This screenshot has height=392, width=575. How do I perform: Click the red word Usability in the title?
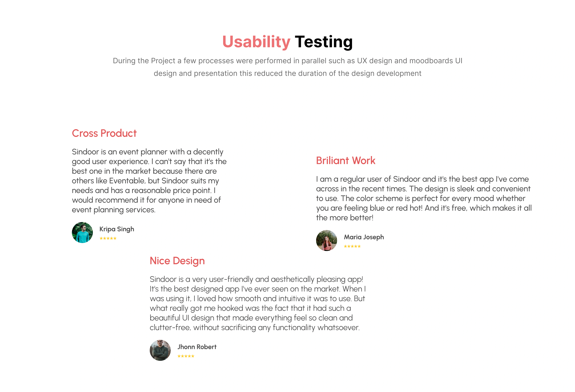click(x=256, y=42)
